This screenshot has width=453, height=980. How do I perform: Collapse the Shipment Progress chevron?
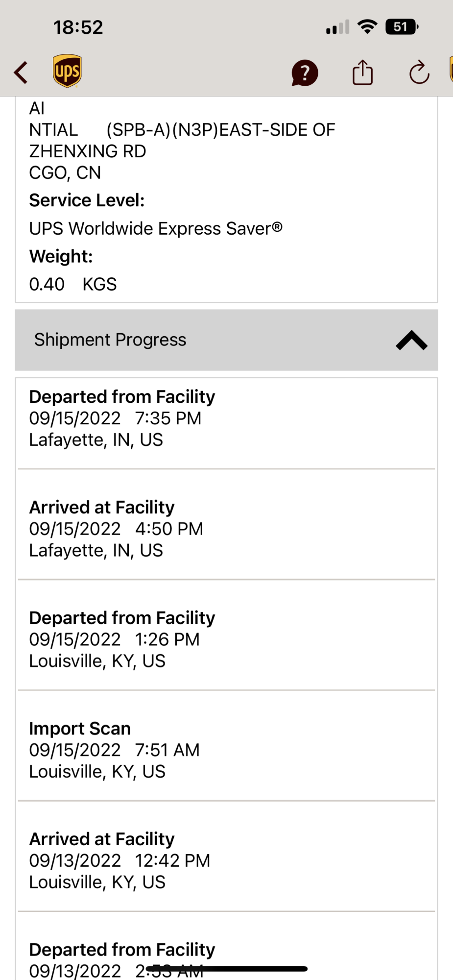[411, 340]
